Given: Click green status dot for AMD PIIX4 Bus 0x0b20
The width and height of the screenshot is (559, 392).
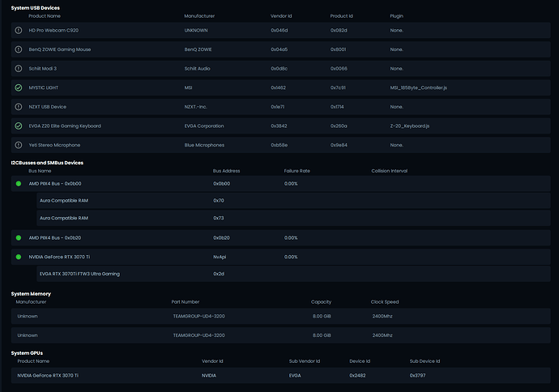Looking at the screenshot, I should [19, 237].
